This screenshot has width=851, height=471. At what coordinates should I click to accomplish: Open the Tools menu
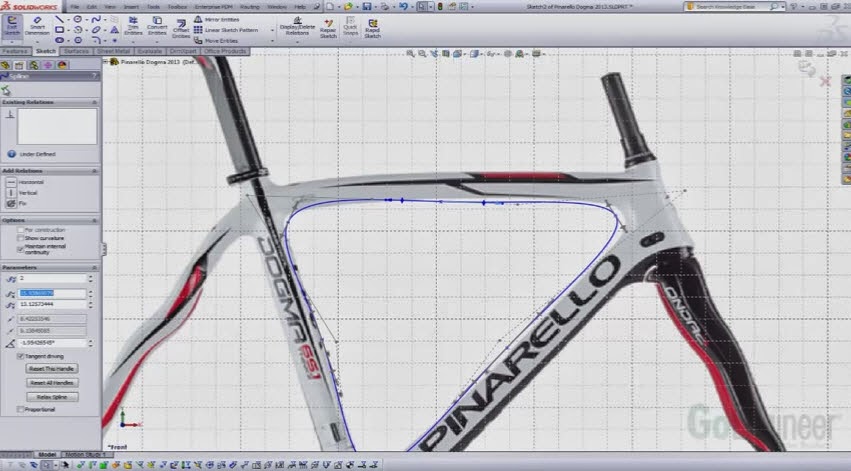154,7
